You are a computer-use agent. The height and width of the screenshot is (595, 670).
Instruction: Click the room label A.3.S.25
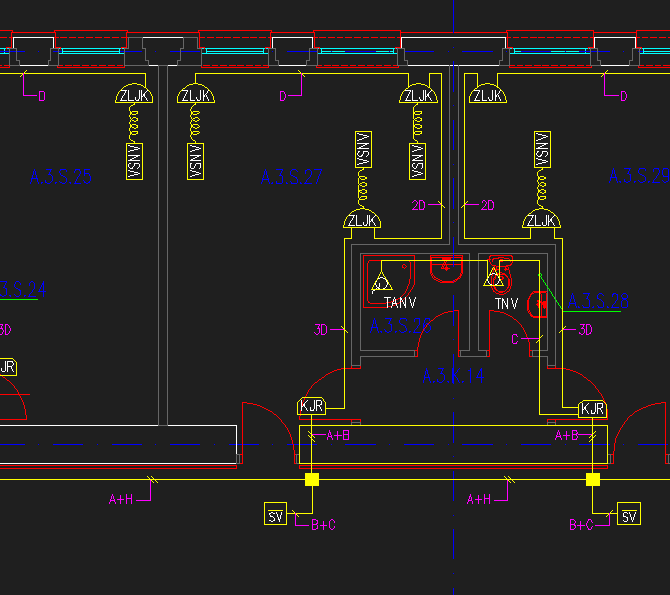(60, 178)
